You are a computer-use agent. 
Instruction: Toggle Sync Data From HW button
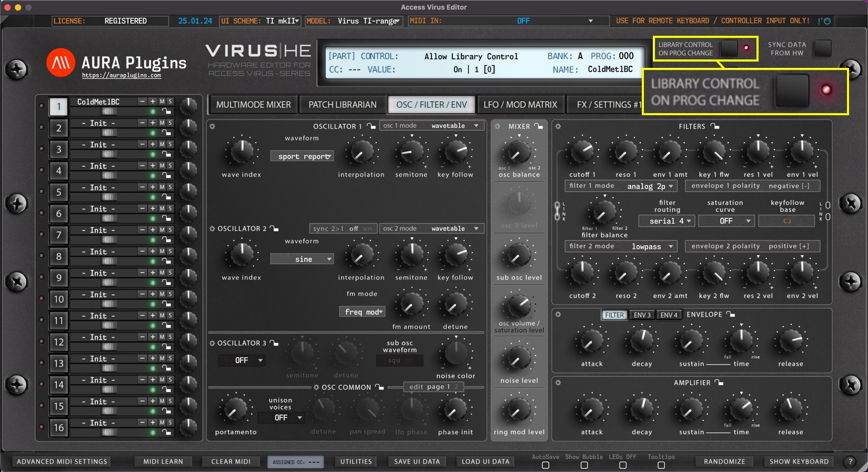pos(822,48)
